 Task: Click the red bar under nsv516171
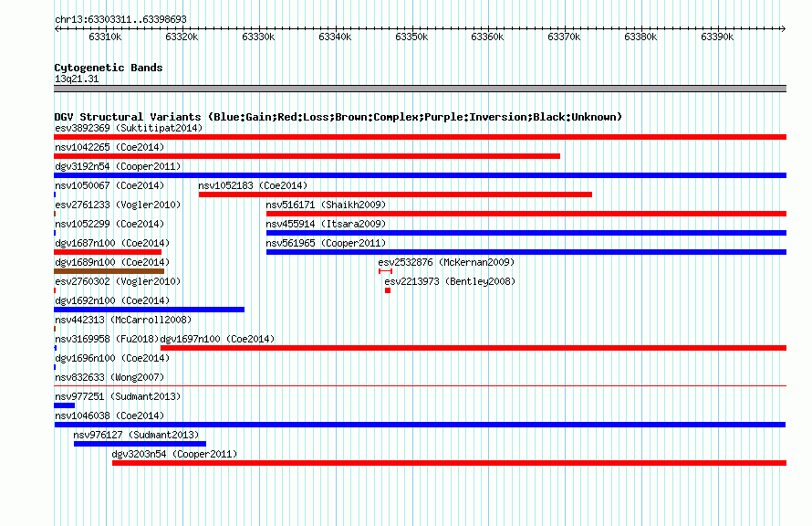pyautogui.click(x=526, y=214)
